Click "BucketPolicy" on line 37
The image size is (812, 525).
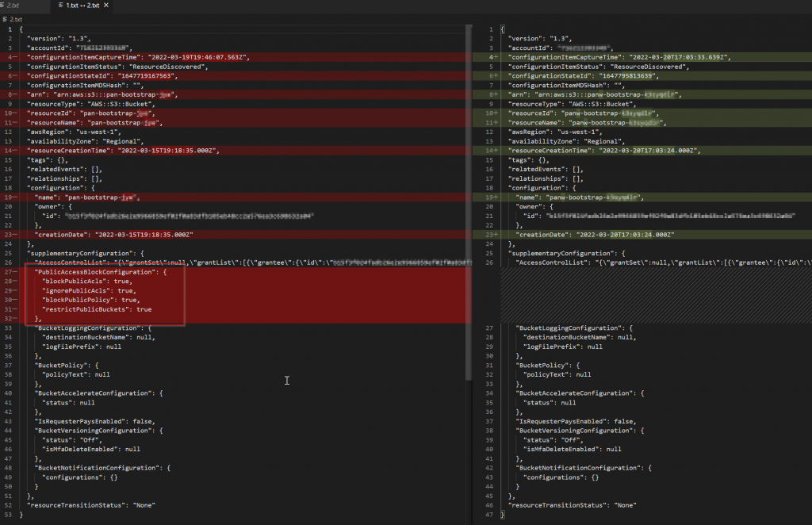[x=63, y=366]
